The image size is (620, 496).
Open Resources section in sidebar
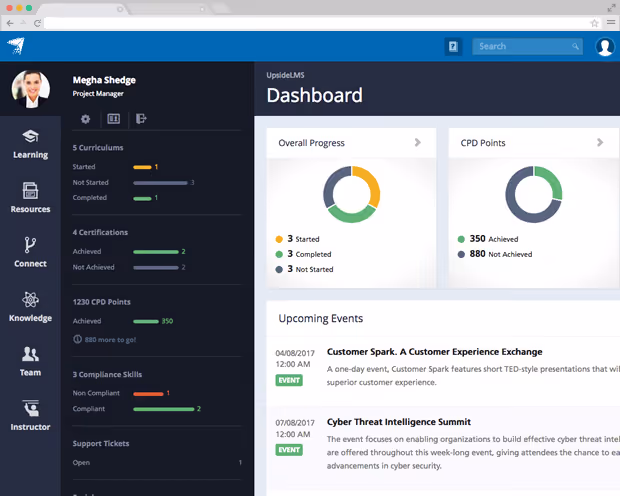coord(30,198)
